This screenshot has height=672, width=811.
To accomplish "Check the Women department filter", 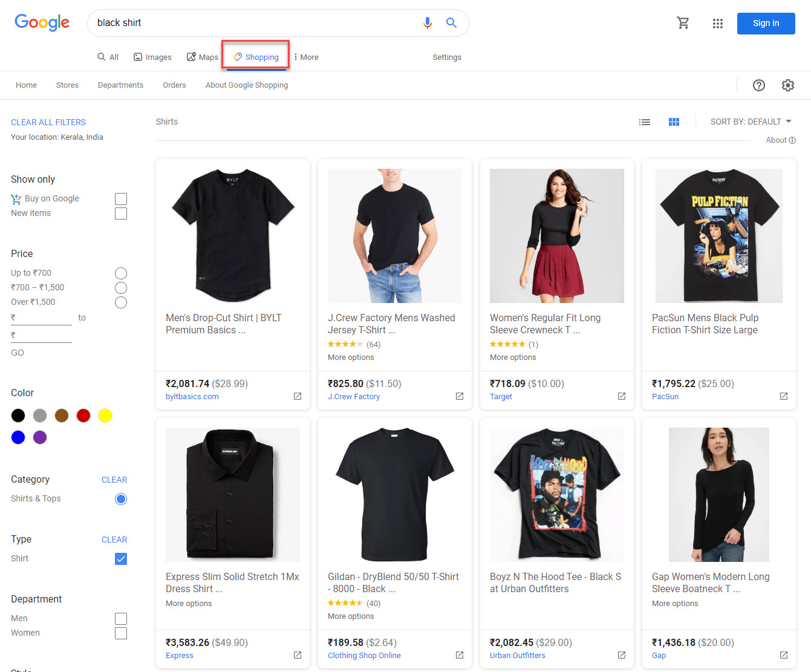I will tap(121, 633).
